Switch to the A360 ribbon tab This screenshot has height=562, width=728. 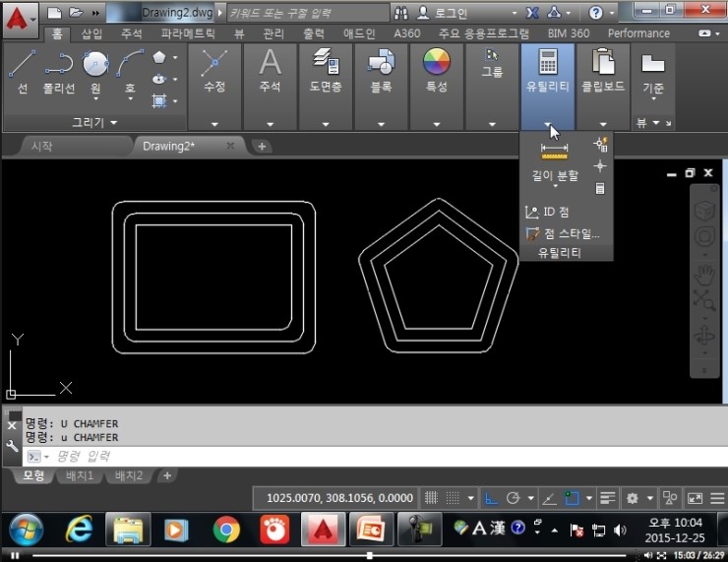[406, 33]
